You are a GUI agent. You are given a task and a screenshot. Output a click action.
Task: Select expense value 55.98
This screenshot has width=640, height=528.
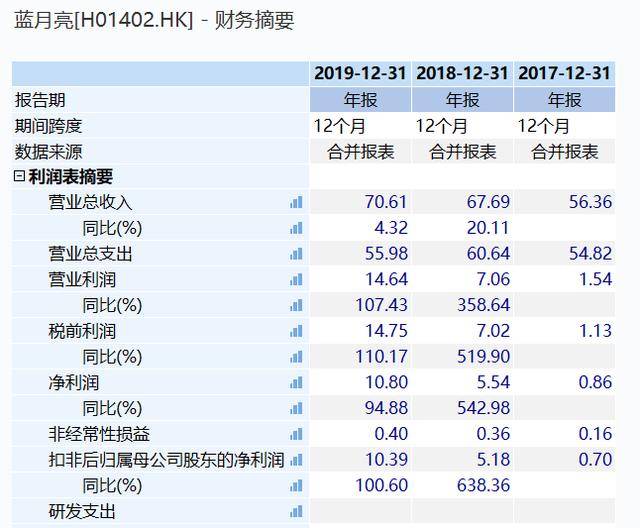pos(386,254)
